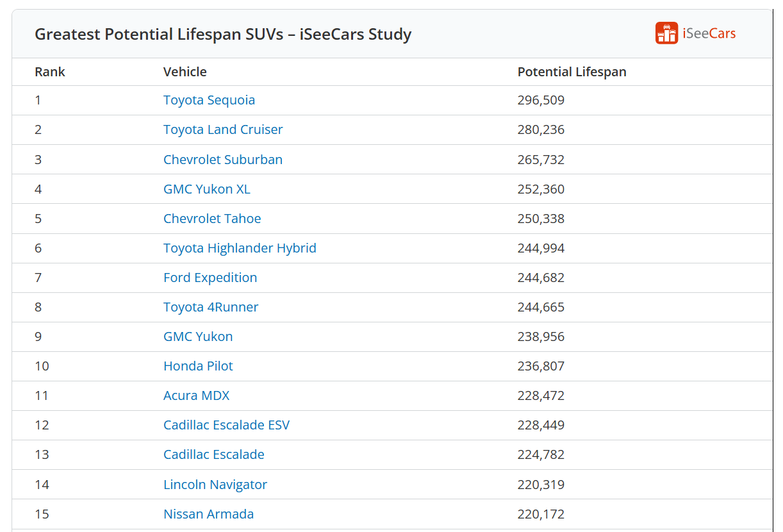
Task: Follow the Toyota 4Runner link
Action: coord(211,307)
